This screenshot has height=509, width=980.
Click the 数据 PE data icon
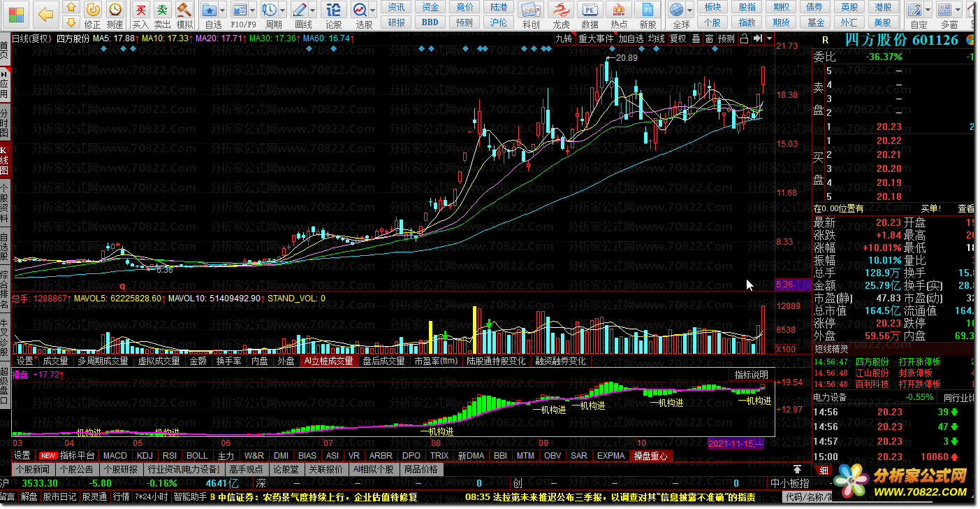590,10
